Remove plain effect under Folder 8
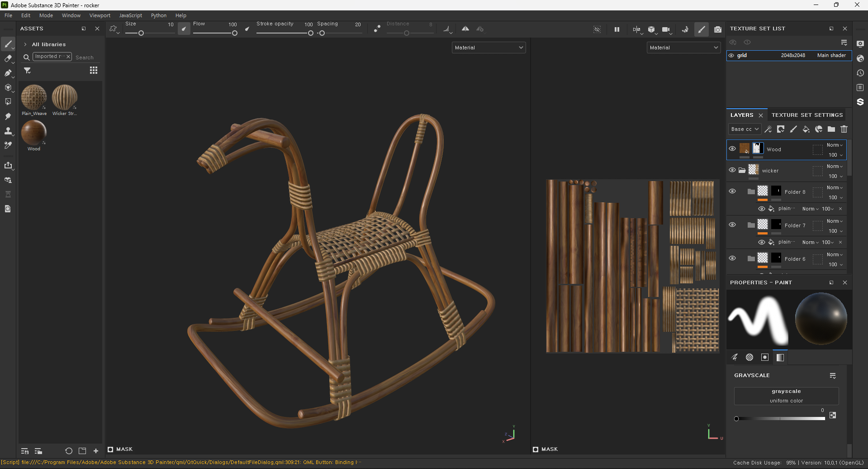 pos(840,209)
